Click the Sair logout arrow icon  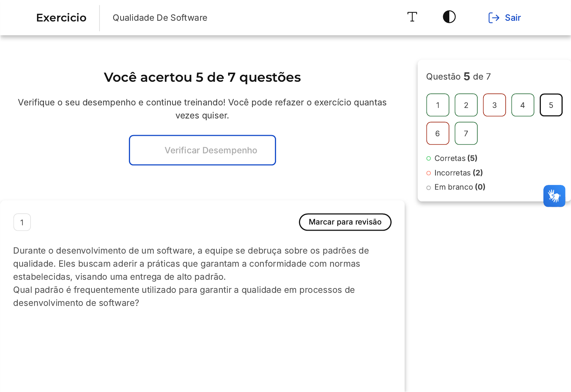(x=494, y=18)
